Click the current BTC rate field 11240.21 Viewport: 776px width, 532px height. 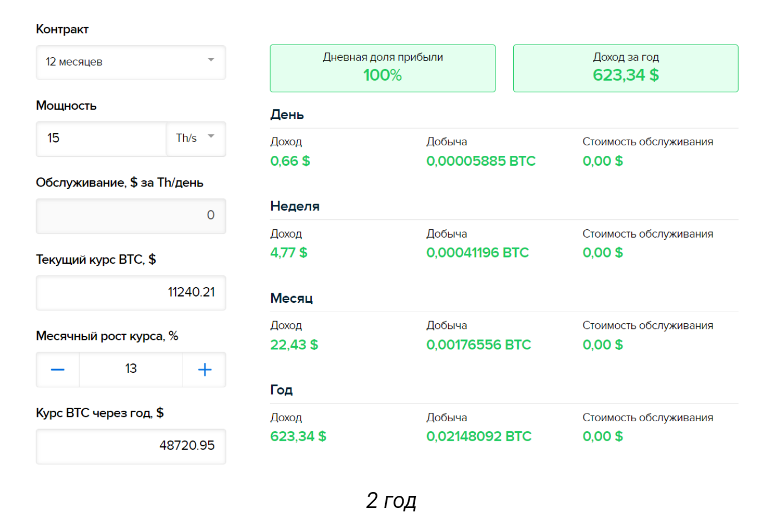click(131, 293)
